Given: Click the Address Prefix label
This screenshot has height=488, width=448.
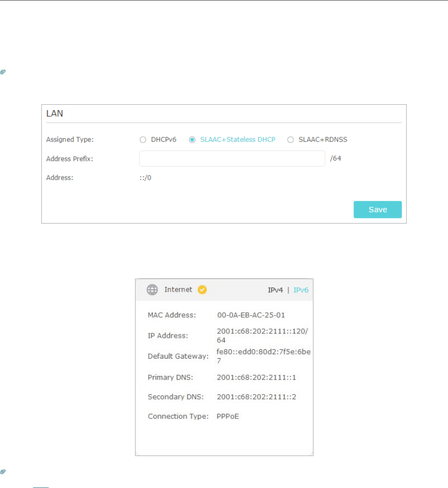Looking at the screenshot, I should (x=70, y=159).
